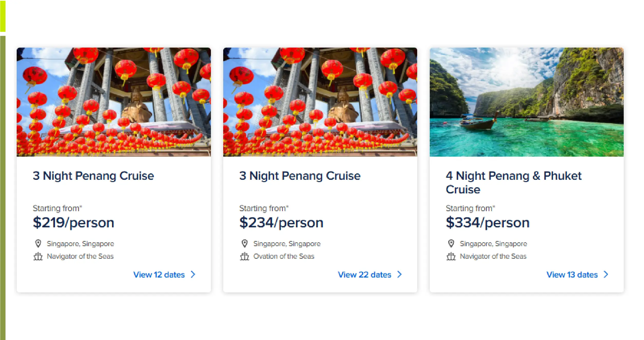Expand dates via chevron next to View 12 dates
Image resolution: width=644 pixels, height=340 pixels.
[x=193, y=275]
